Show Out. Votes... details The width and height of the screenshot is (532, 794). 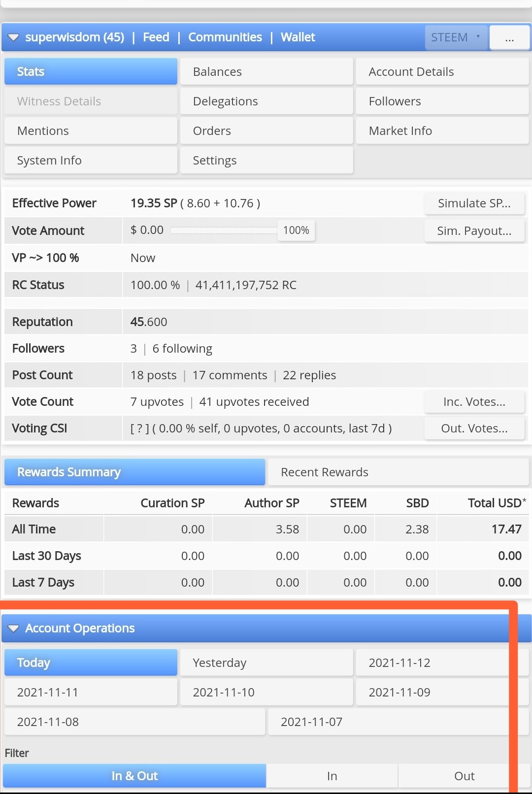click(x=474, y=428)
